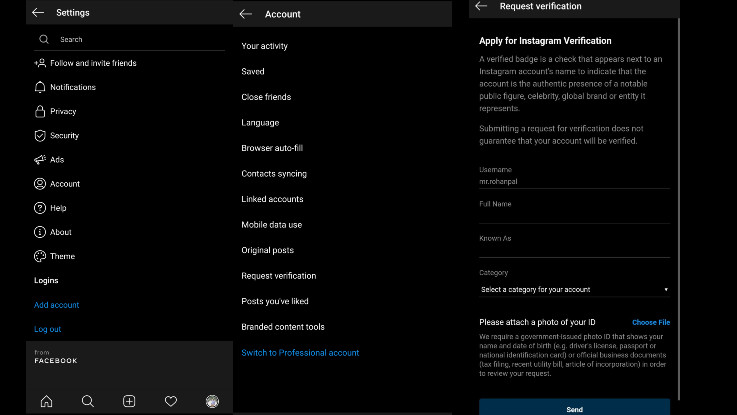Click the Ads megaphone icon
Image resolution: width=737 pixels, height=415 pixels.
40,160
